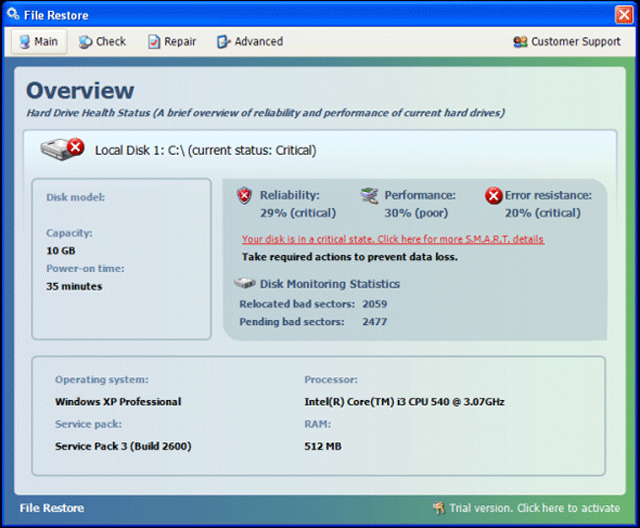Close the File Restore window
Screen dimensions: 640x528
(622, 15)
